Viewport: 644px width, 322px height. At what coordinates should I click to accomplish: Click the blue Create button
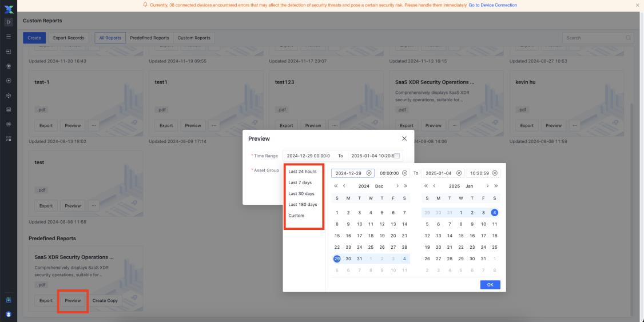coord(34,38)
